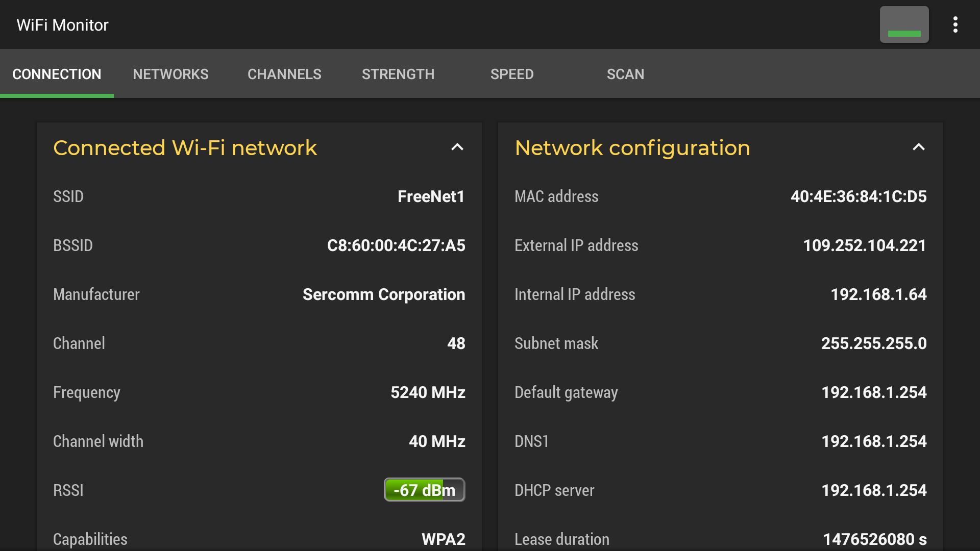Click the Manufacturer Sercomm Corporation entry
The image size is (980, 551).
tap(384, 294)
